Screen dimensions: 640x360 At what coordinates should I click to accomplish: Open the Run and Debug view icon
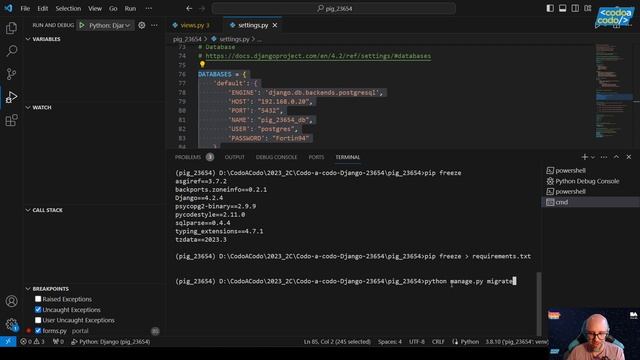[11, 97]
